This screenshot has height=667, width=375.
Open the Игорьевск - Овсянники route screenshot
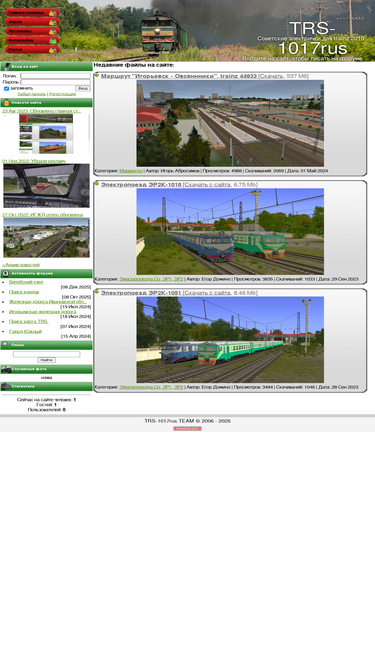[x=230, y=123]
